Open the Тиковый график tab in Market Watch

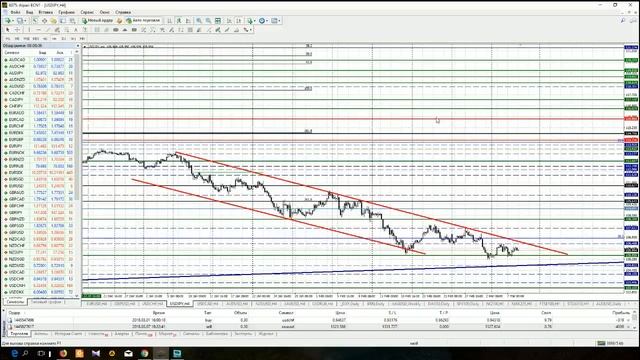click(x=46, y=302)
